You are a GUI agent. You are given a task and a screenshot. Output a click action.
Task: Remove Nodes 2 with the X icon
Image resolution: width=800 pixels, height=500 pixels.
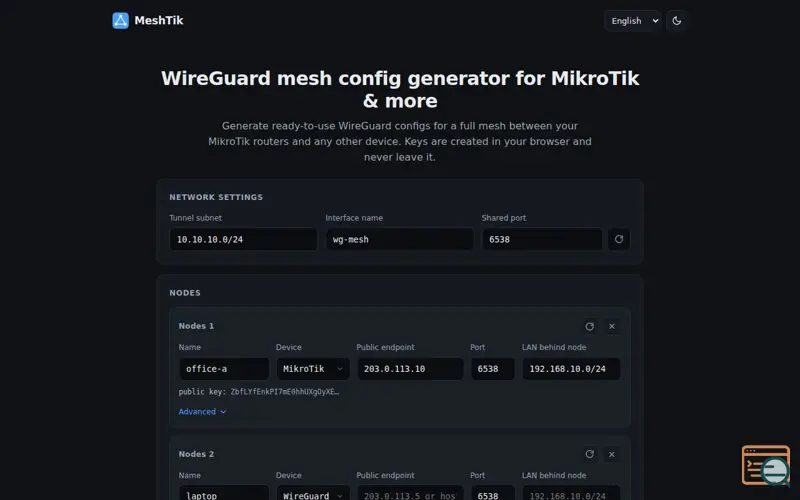[611, 454]
